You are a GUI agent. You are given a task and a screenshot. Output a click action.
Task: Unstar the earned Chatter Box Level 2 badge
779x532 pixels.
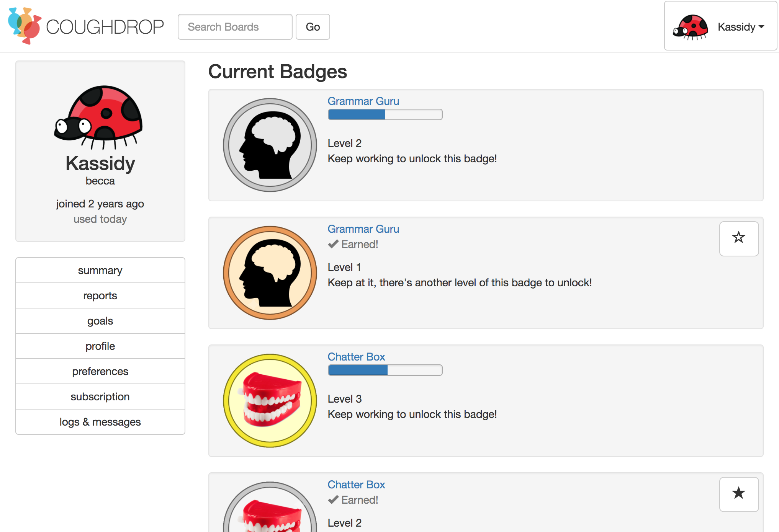(x=738, y=494)
